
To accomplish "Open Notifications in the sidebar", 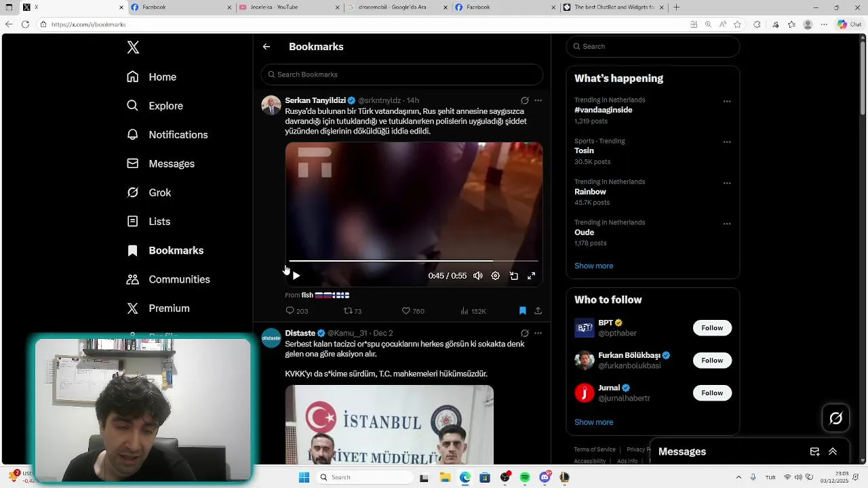I will (x=167, y=135).
